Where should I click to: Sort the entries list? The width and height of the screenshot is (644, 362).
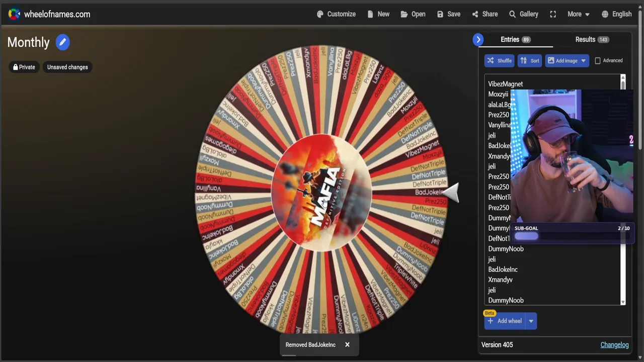point(530,60)
